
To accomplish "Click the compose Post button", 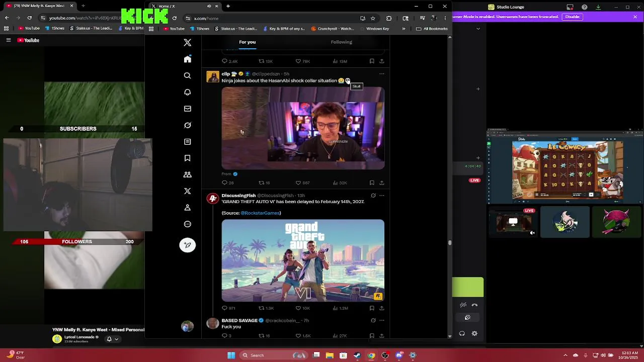I will 187,245.
